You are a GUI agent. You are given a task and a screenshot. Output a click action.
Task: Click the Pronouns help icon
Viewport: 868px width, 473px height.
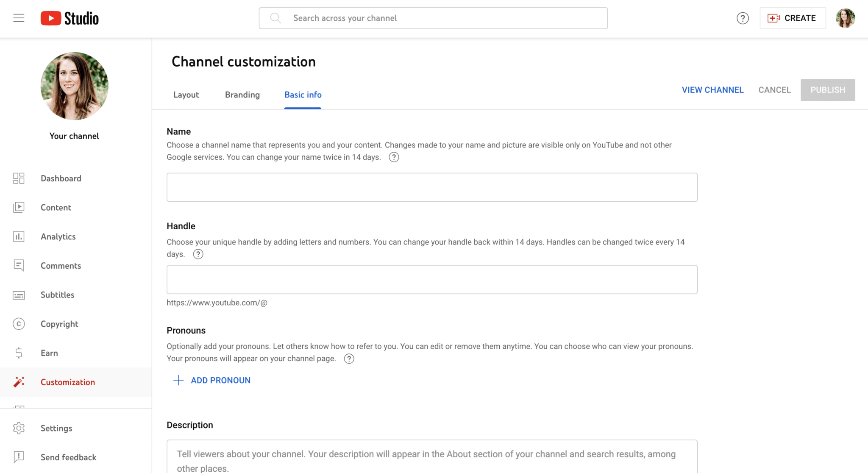click(x=349, y=359)
